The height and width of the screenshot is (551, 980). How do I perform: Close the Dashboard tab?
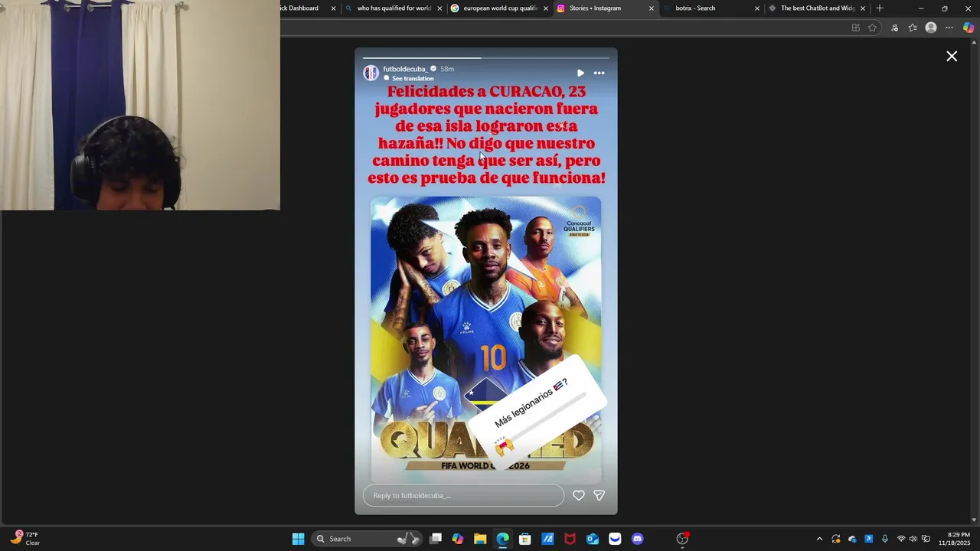tap(334, 8)
